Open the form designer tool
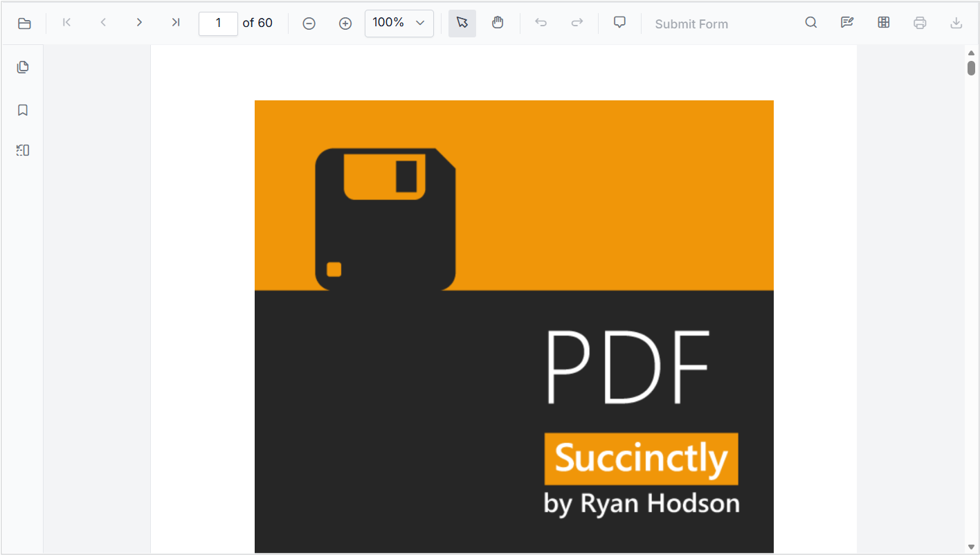Viewport: 980px width, 555px height. (884, 22)
